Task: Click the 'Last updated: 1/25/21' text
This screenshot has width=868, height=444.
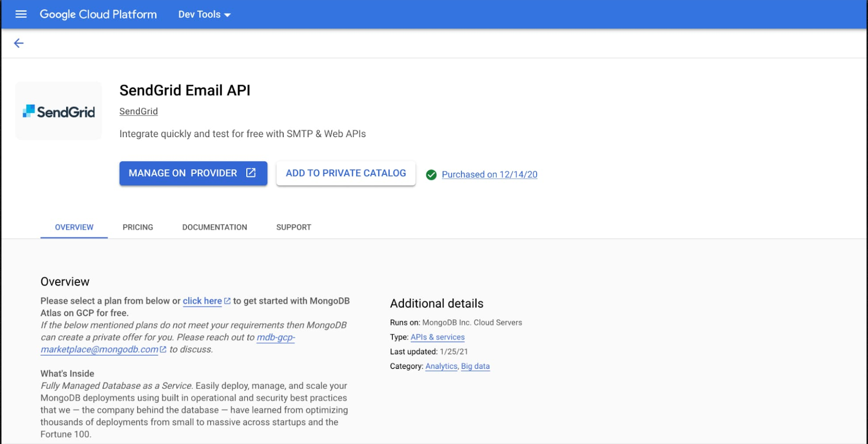Action: 429,352
